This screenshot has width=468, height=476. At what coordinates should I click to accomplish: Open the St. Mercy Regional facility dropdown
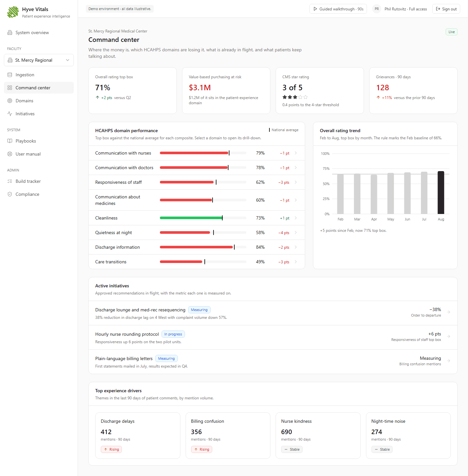(x=39, y=60)
